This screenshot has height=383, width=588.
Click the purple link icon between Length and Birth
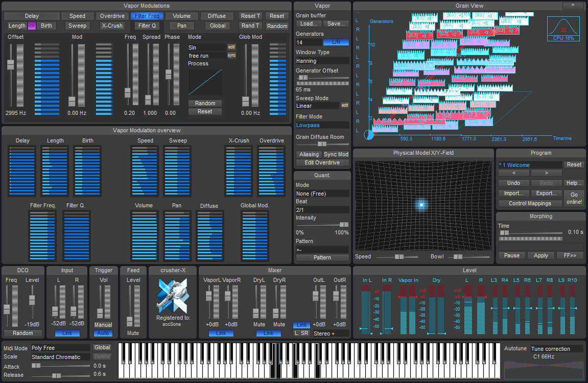pos(32,26)
